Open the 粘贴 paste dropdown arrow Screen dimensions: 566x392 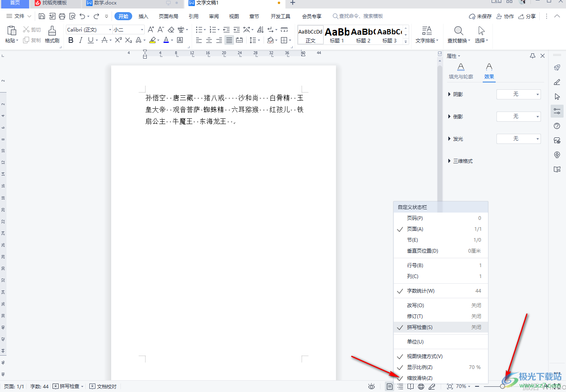pyautogui.click(x=17, y=40)
